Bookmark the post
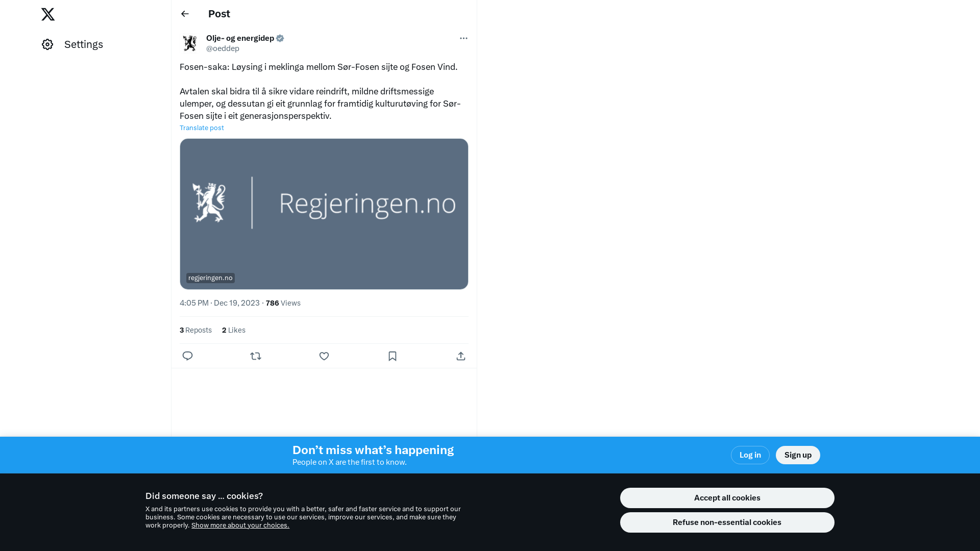The width and height of the screenshot is (980, 551). [x=393, y=356]
